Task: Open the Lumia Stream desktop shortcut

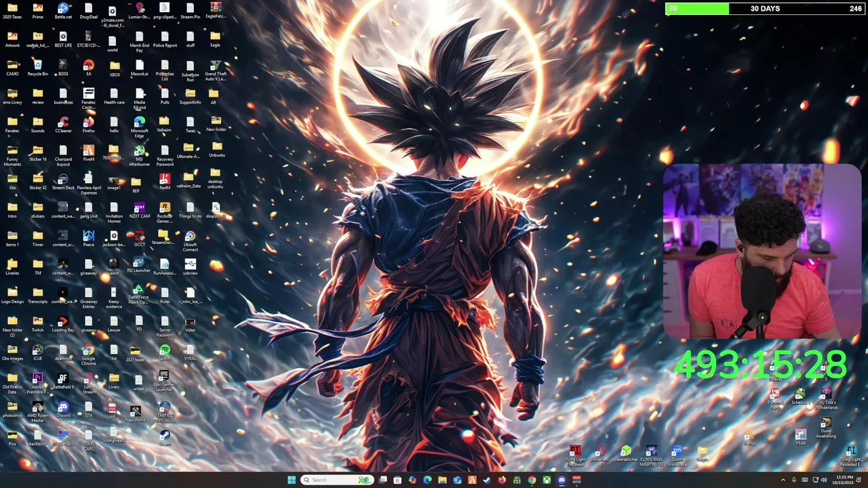Action: pyautogui.click(x=89, y=384)
